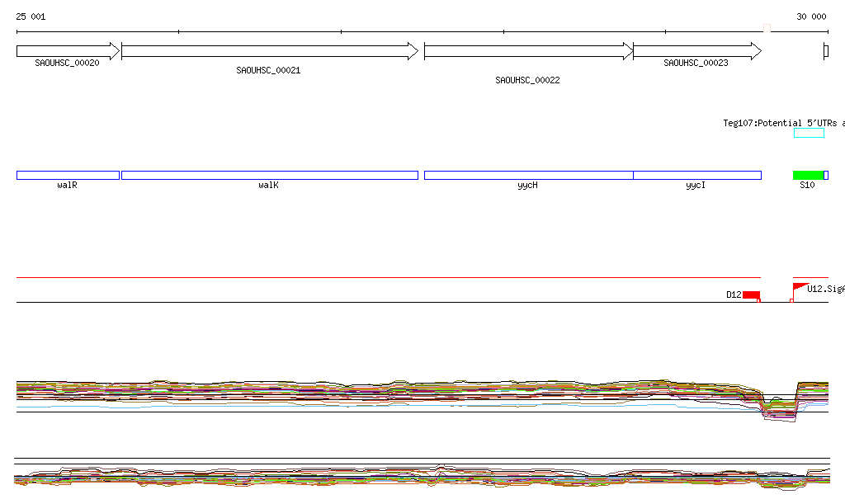Click the 30 000 ruler end position
Viewport: 845px width, 504px height.
click(x=811, y=16)
